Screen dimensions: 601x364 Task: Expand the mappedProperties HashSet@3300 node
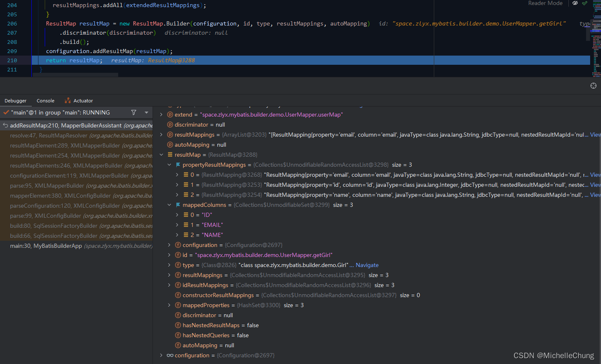click(x=169, y=305)
